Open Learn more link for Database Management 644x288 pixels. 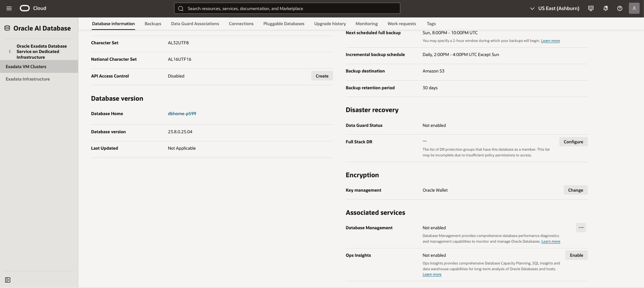coord(551,242)
